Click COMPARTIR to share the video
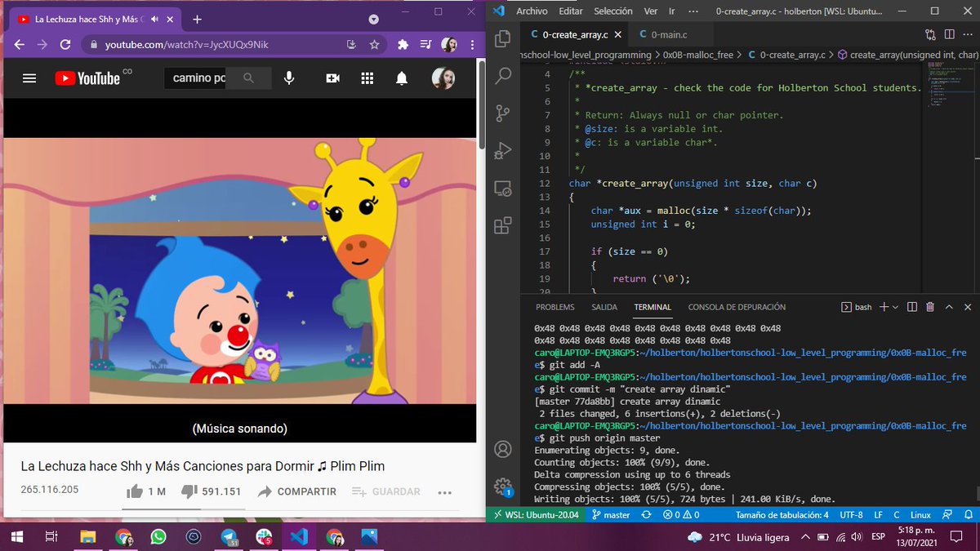This screenshot has height=551, width=980. (x=296, y=491)
